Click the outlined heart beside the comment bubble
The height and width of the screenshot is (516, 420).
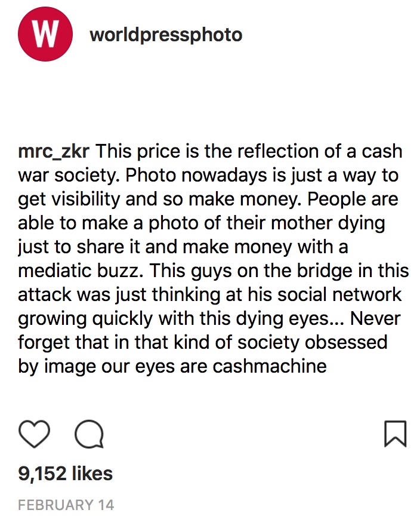click(35, 434)
